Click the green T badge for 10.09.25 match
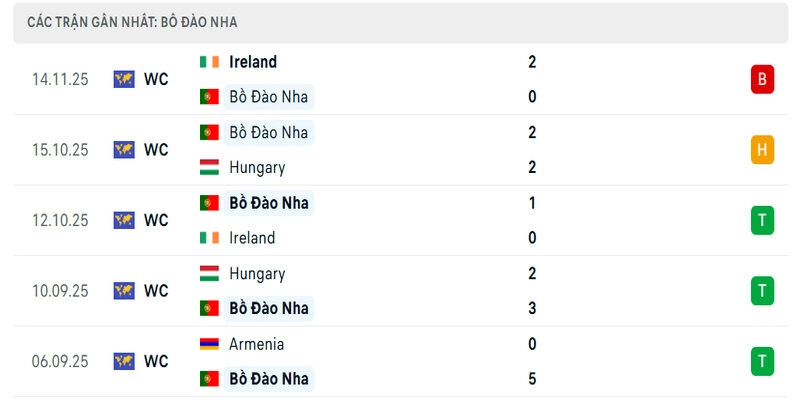Screen dimensions: 800x400 coord(762,291)
